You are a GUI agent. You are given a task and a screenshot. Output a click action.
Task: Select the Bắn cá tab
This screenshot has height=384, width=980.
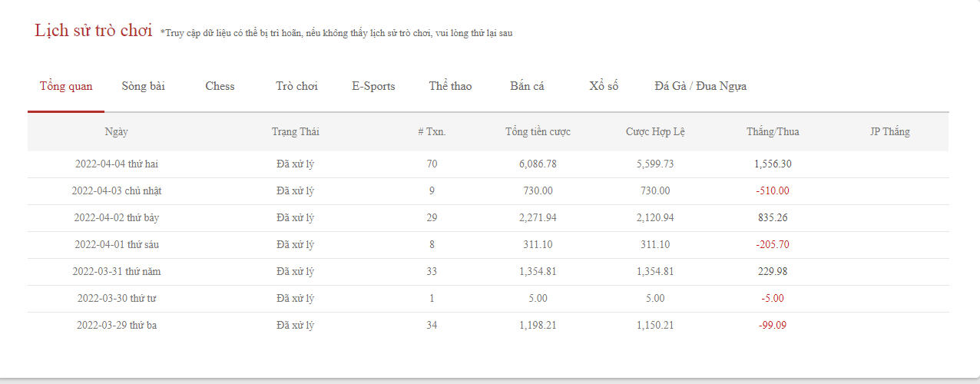(527, 86)
